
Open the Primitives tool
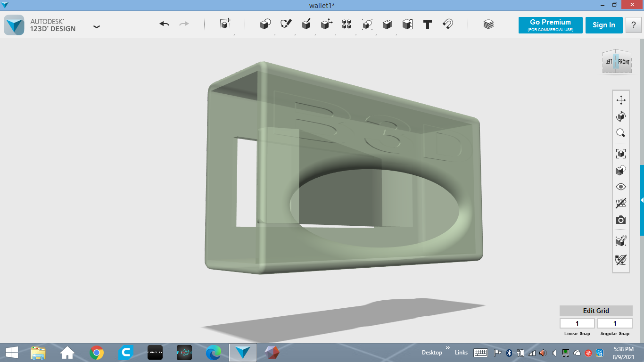(x=264, y=25)
